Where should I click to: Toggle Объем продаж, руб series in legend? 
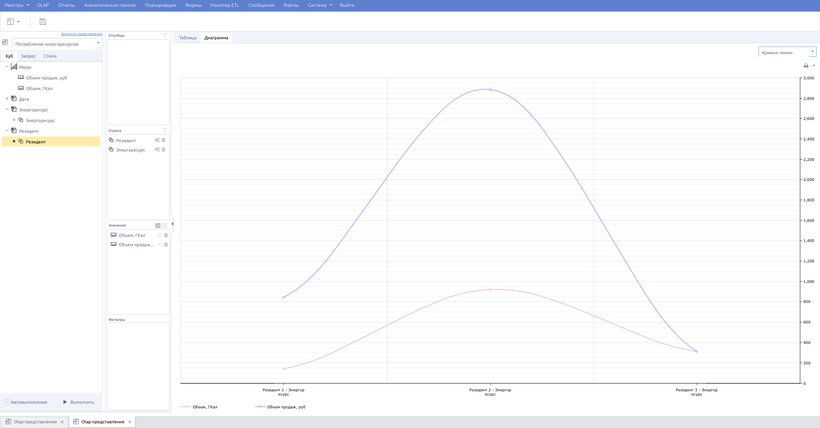coord(281,407)
